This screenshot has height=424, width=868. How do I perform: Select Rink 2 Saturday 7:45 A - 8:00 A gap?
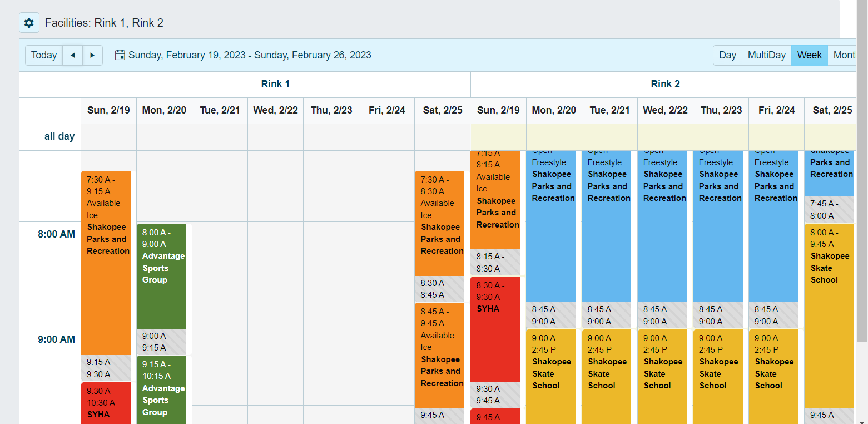click(x=829, y=210)
